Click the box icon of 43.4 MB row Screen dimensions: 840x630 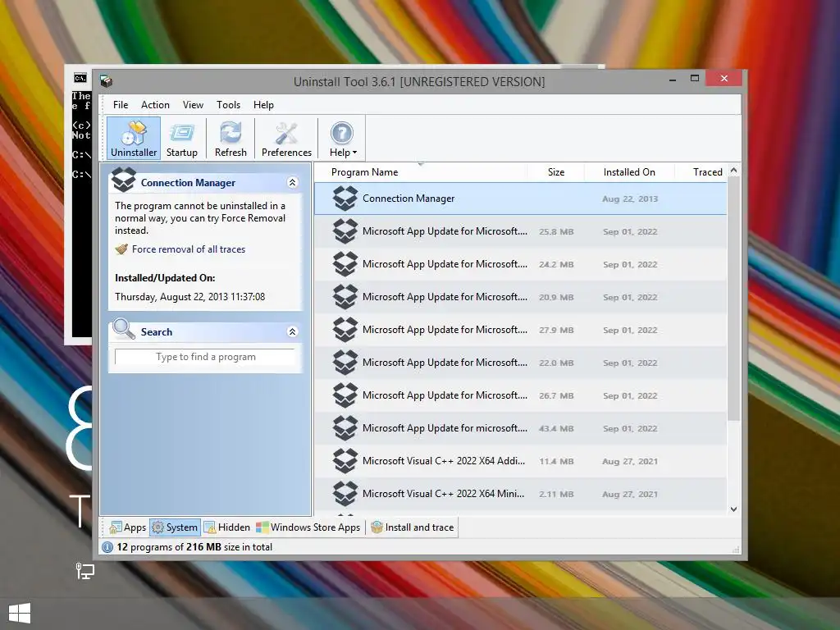(x=345, y=428)
